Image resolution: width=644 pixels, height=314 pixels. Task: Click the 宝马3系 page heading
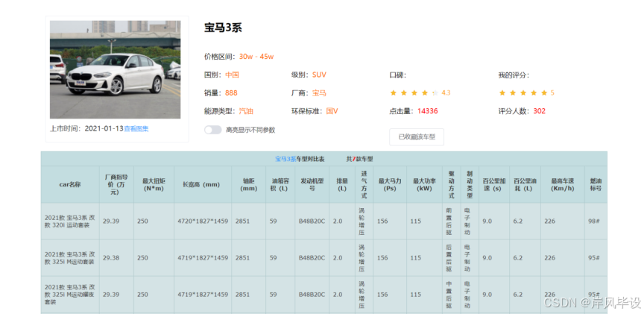(x=223, y=28)
